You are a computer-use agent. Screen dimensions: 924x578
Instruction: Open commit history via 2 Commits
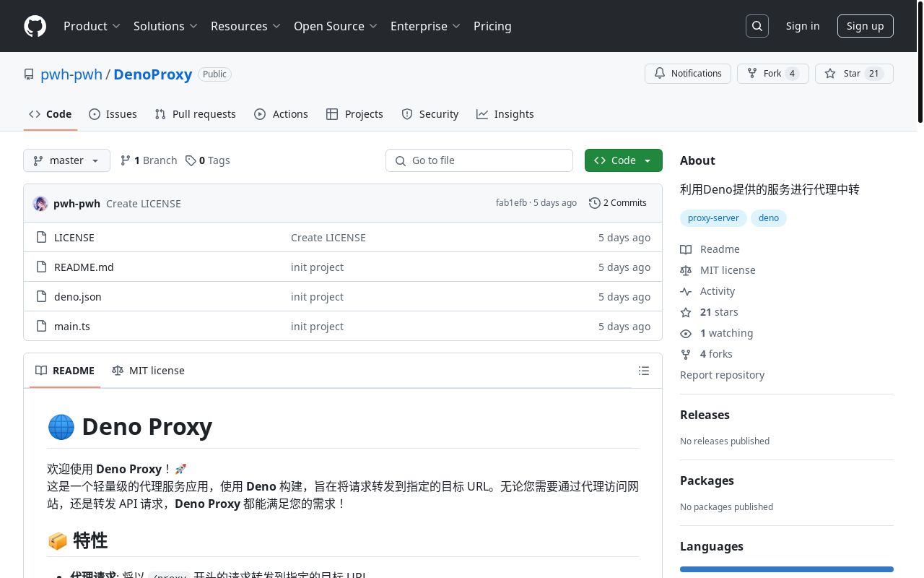point(618,203)
